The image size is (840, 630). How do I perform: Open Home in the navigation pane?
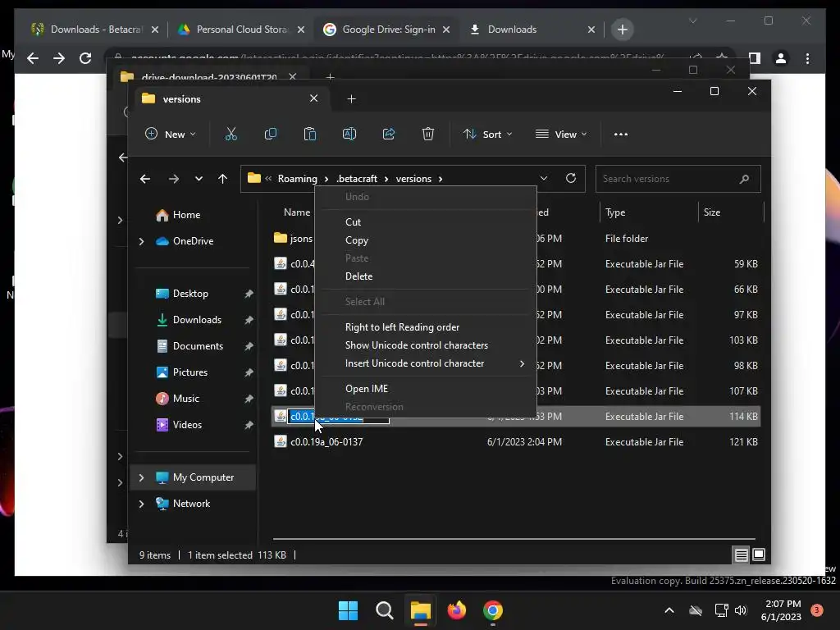click(x=186, y=215)
